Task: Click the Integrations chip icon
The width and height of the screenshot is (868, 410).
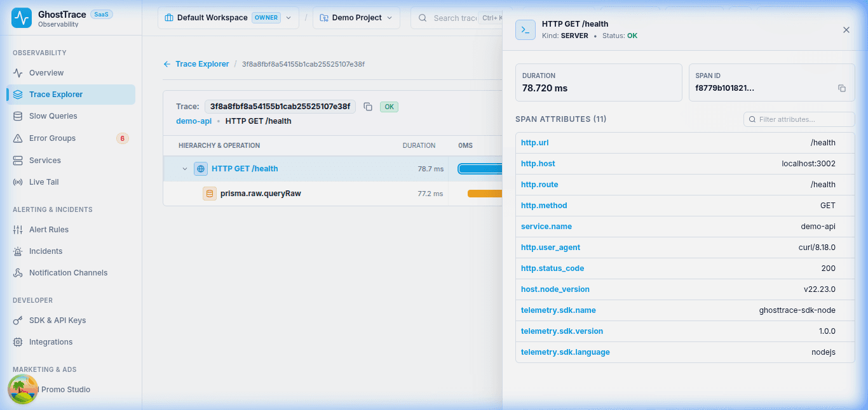Action: click(18, 342)
